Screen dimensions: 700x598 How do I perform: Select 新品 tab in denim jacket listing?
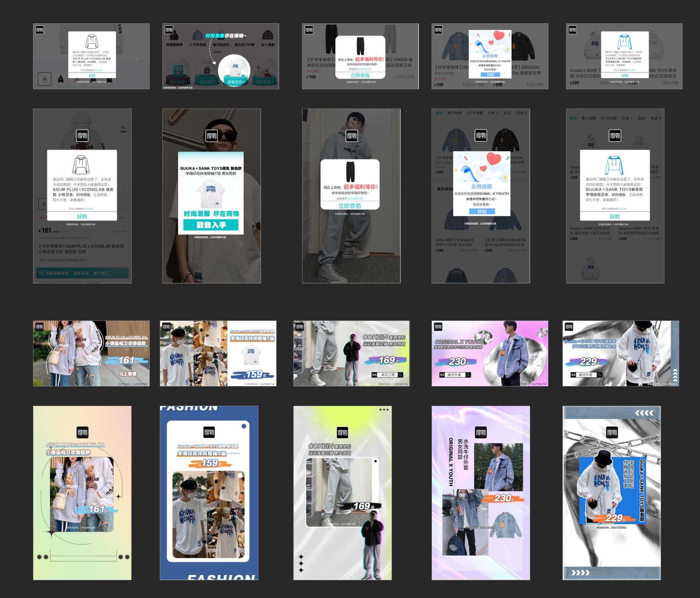click(507, 113)
